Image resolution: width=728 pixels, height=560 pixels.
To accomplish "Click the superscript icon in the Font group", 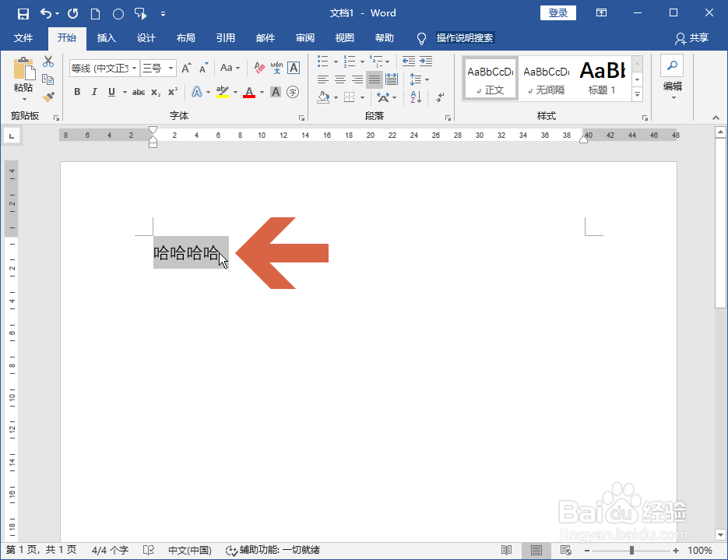I will [172, 92].
